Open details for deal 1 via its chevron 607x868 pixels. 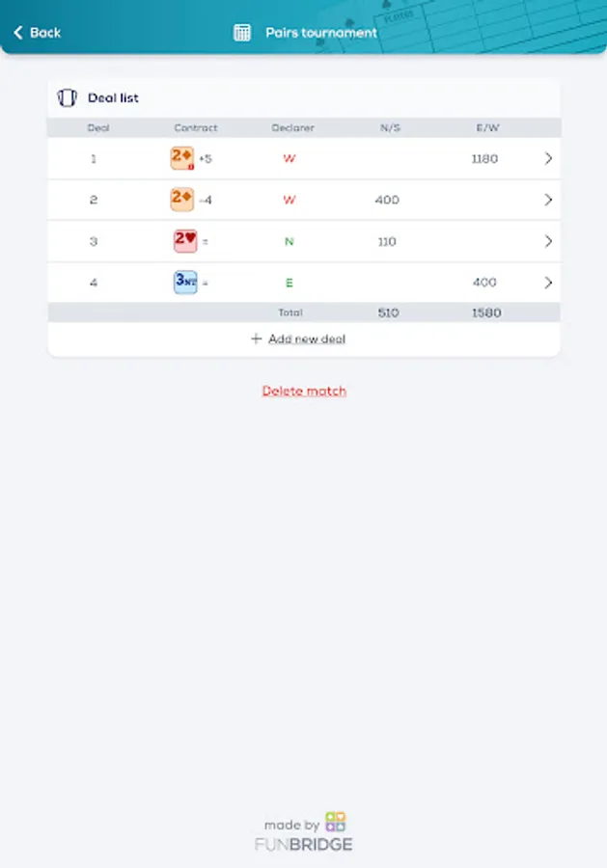click(549, 158)
